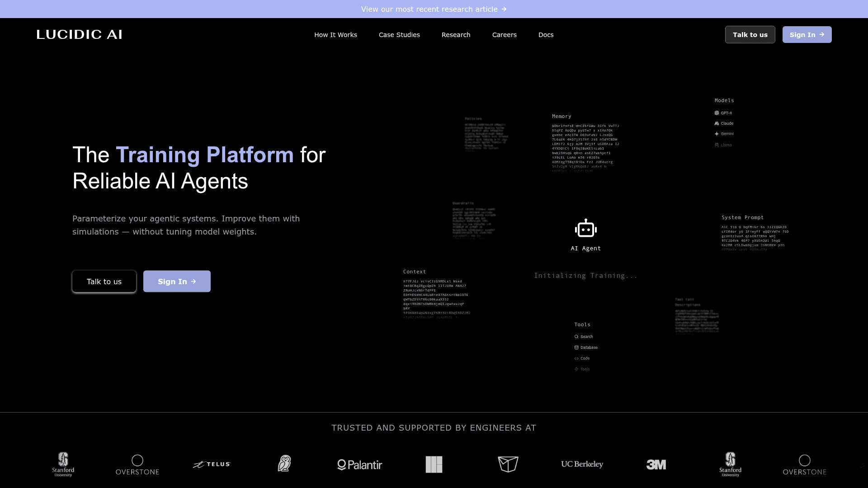This screenshot has width=868, height=488.
Task: Select the Claude model entry
Action: (724, 123)
